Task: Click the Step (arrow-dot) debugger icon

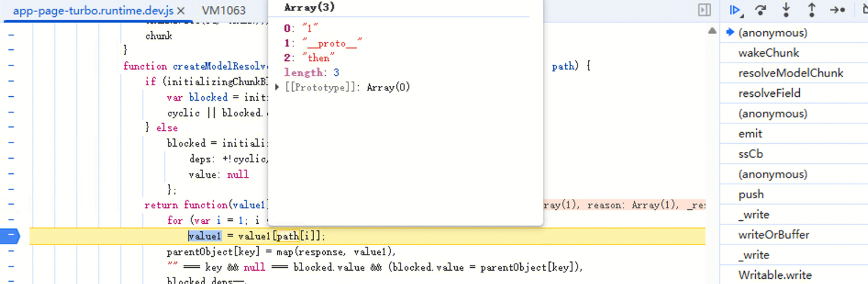Action: point(837,10)
